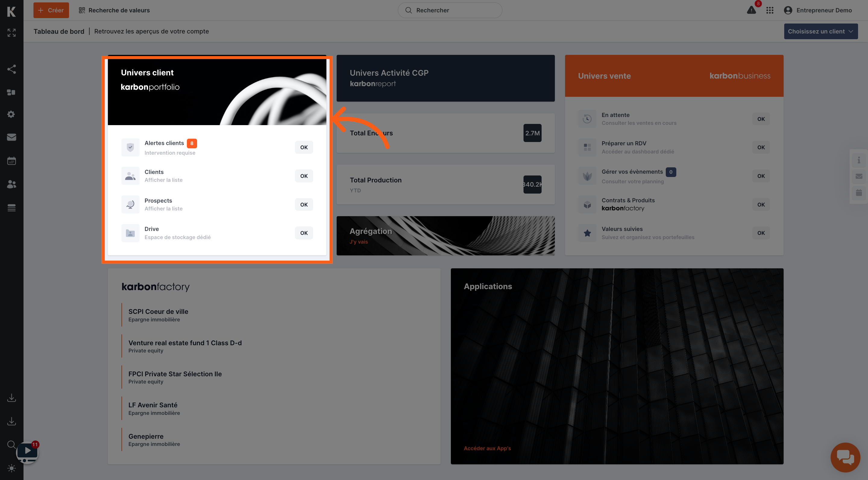
Task: Open settings gear in sidebar
Action: (x=11, y=114)
